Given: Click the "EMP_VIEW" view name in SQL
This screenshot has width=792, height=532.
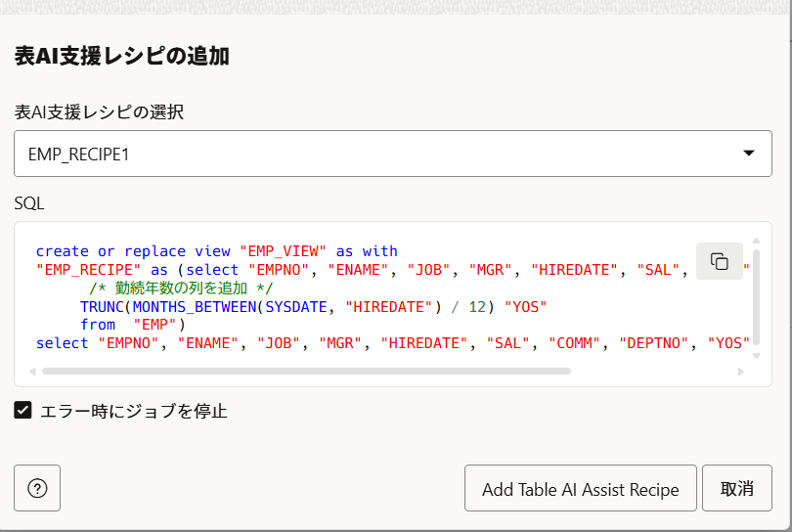Looking at the screenshot, I should [283, 251].
